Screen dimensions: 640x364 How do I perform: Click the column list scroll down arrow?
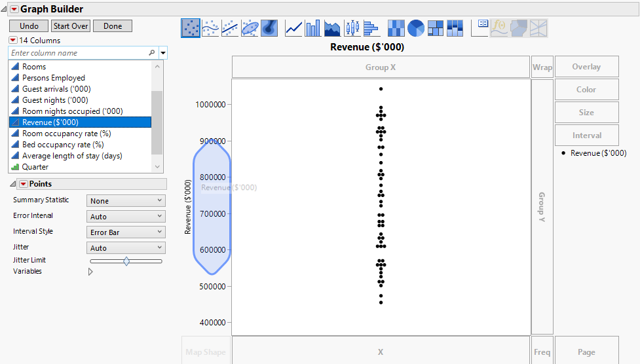(x=157, y=167)
